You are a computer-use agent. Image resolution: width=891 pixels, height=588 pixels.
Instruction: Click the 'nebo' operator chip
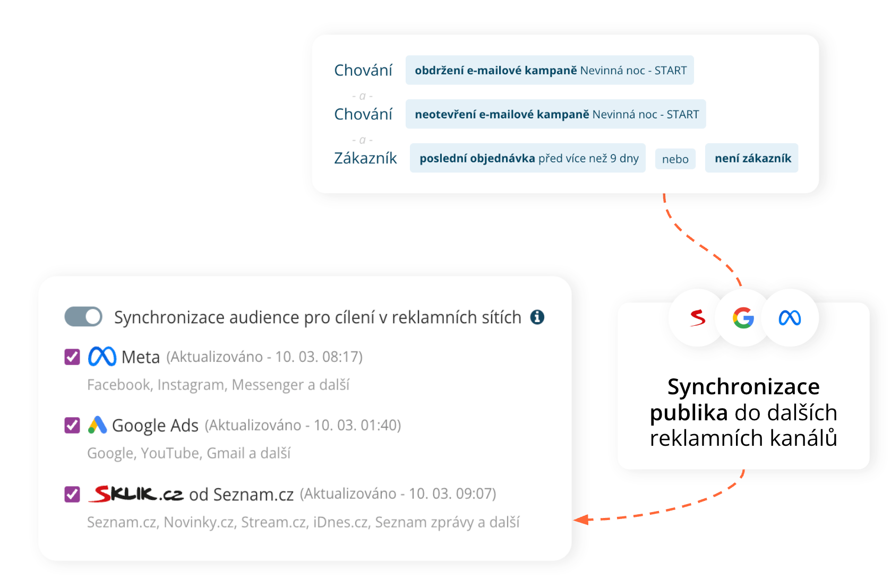pyautogui.click(x=675, y=159)
